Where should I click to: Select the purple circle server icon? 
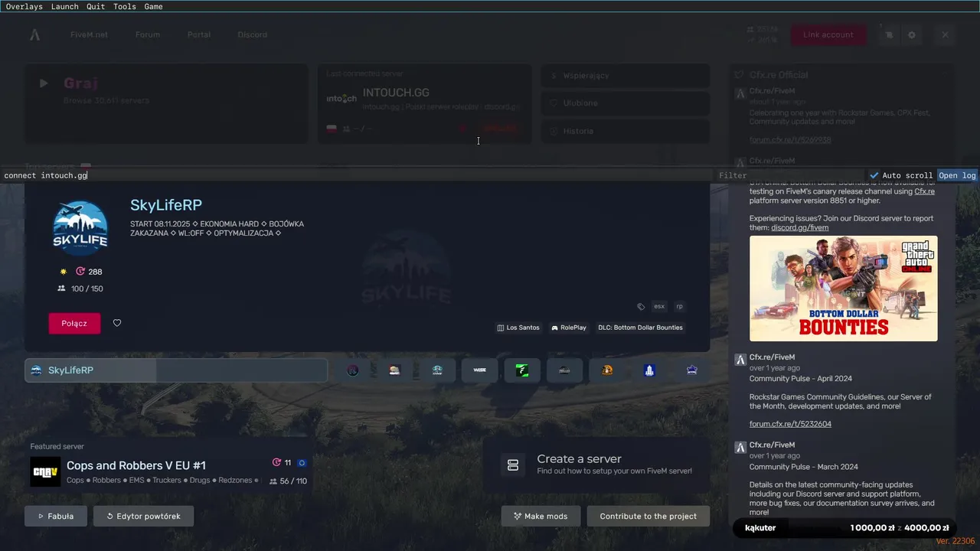click(x=353, y=370)
